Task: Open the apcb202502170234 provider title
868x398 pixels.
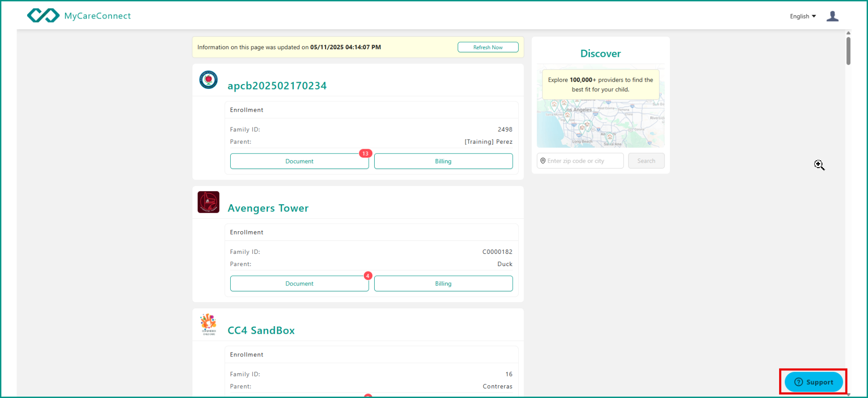Action: tap(277, 85)
